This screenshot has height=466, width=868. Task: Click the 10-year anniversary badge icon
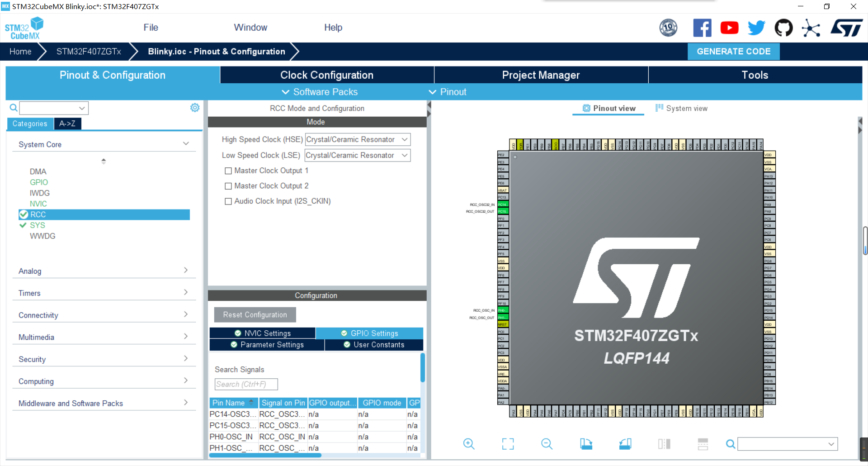pos(668,28)
